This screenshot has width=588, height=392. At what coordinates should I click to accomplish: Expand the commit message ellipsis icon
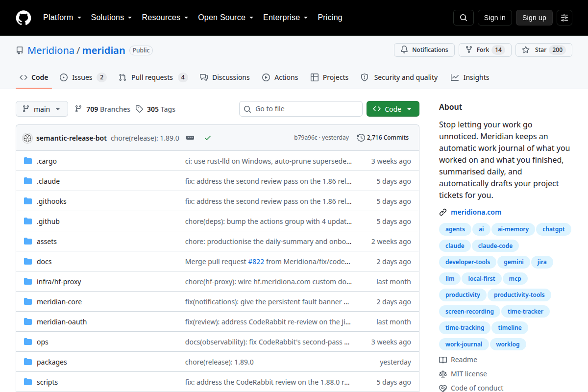[x=190, y=138]
